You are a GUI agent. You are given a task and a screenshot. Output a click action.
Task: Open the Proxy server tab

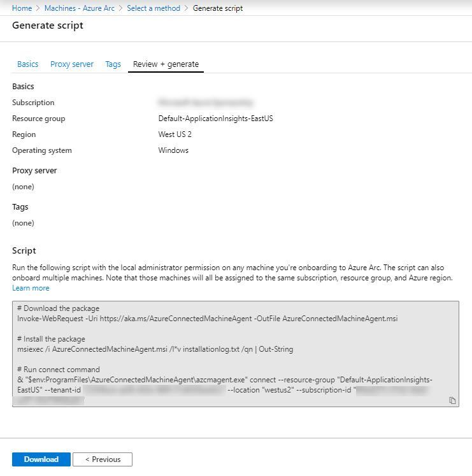point(72,64)
